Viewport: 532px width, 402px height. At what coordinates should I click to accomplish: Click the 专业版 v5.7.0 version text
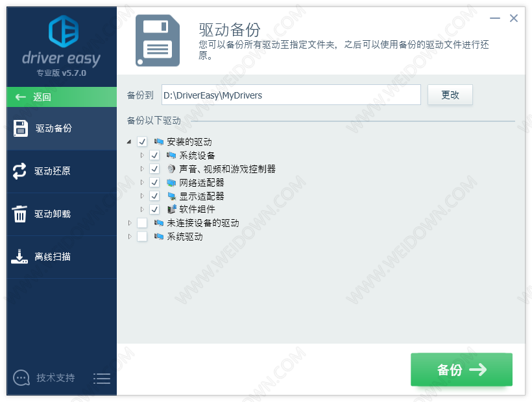(62, 73)
